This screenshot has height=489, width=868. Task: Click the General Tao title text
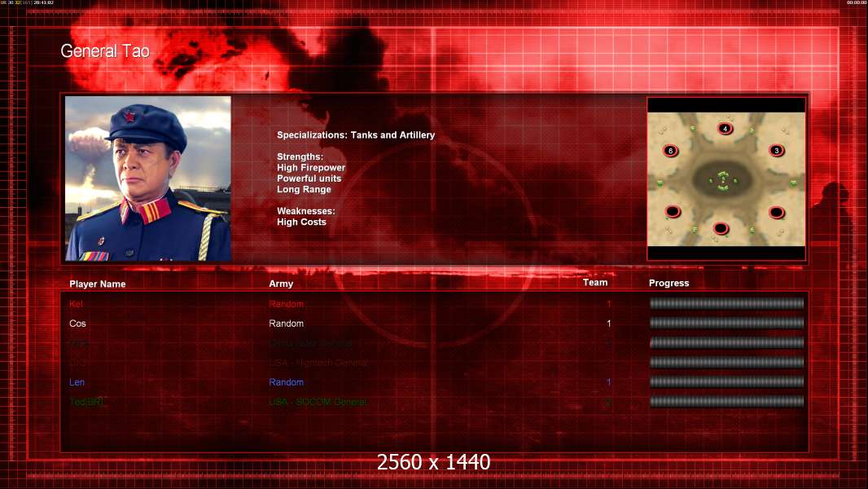tap(105, 51)
